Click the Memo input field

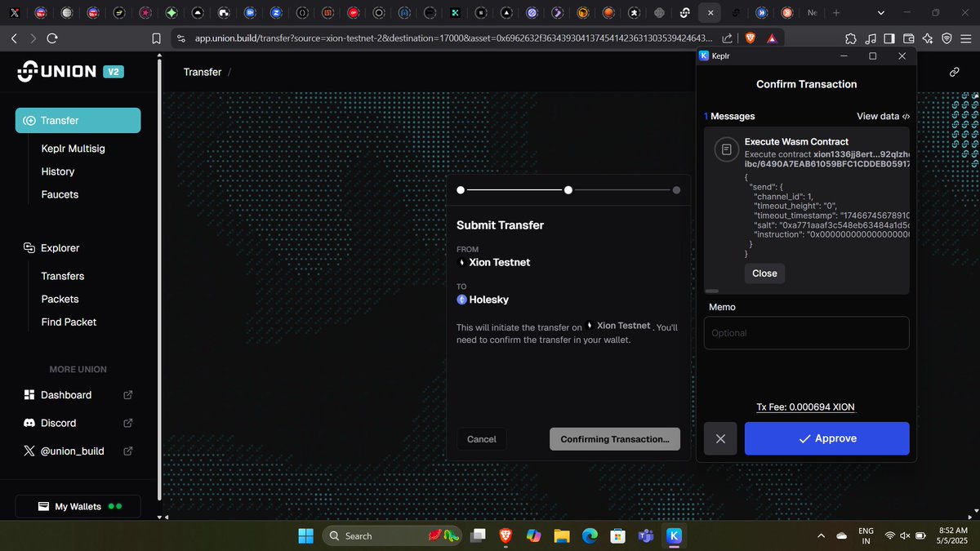click(x=806, y=333)
